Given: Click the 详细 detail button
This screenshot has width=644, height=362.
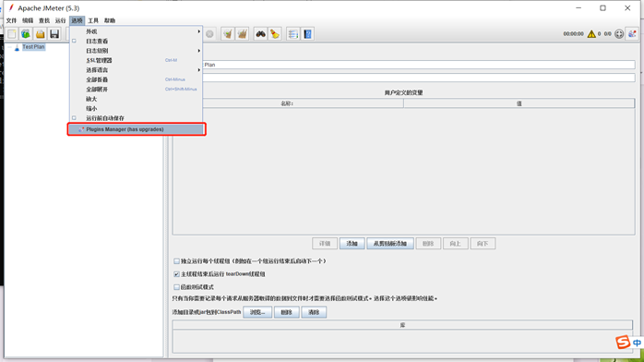Looking at the screenshot, I should (x=325, y=244).
